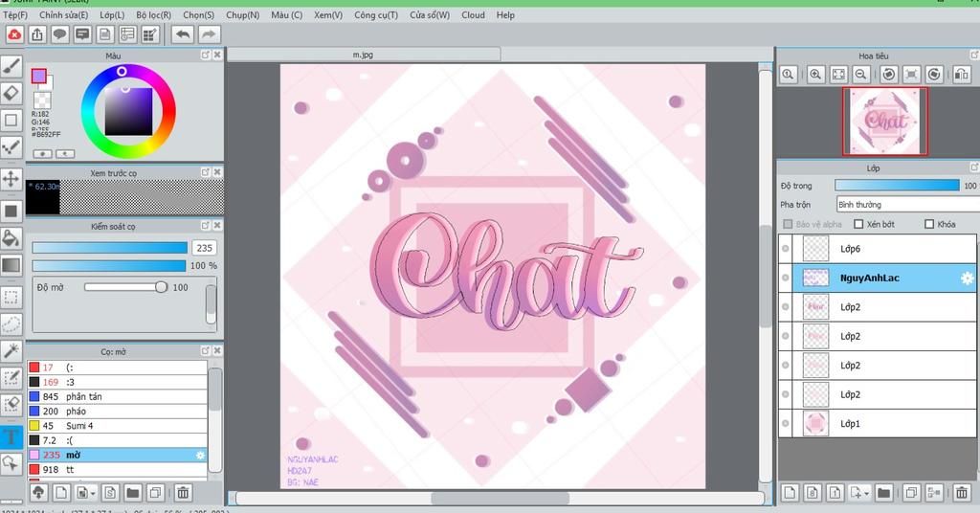Select the Eraser tool

coord(11,94)
